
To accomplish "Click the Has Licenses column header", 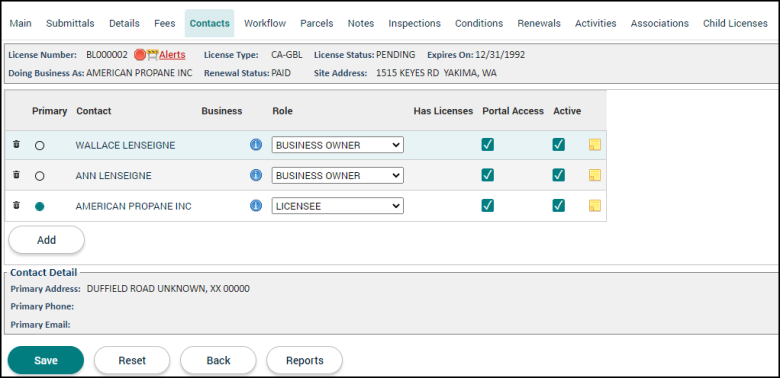I will click(x=443, y=111).
